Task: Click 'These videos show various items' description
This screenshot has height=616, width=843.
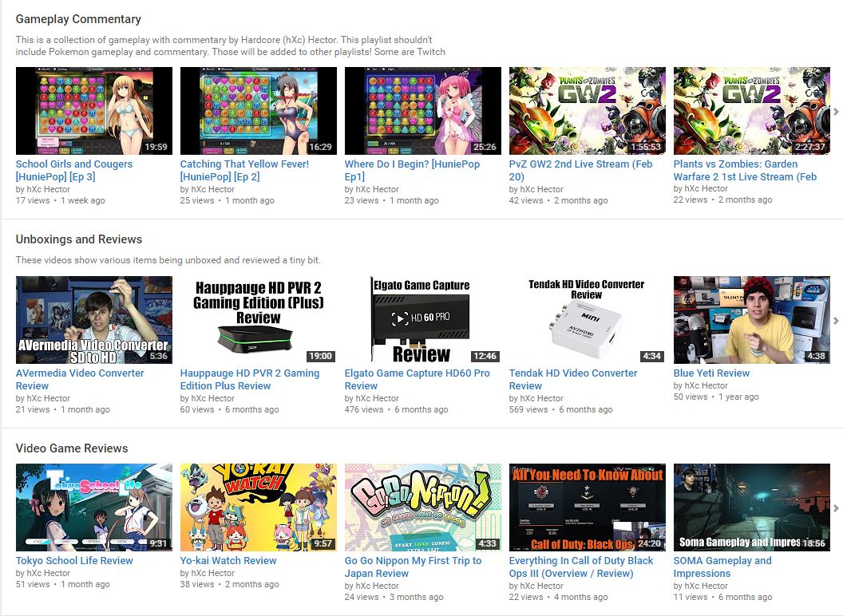Action: coord(168,260)
